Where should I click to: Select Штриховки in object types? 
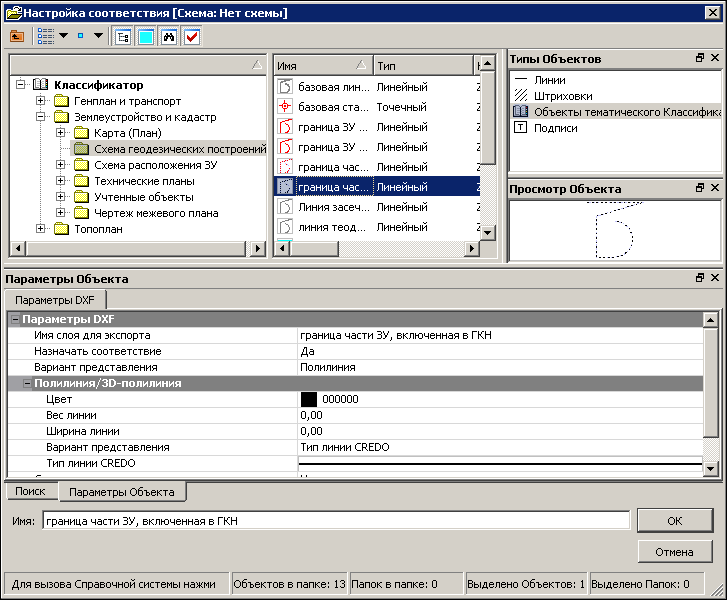[563, 96]
